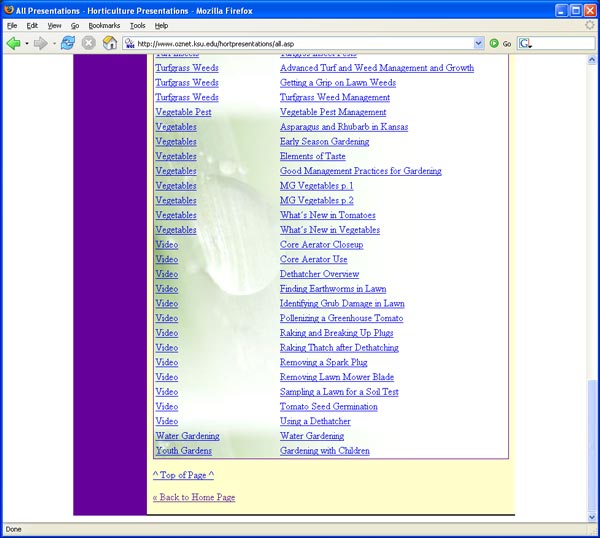Click the Google search engine icon
Screen dimensions: 600x538
tap(525, 44)
